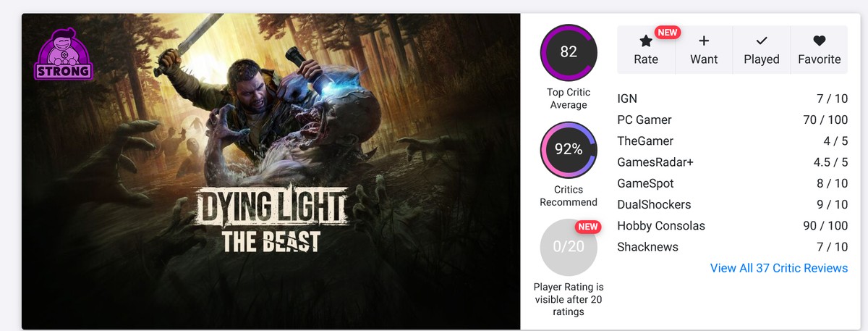Click the 0/20 Player Rating circle
The width and height of the screenshot is (868, 331).
[569, 246]
